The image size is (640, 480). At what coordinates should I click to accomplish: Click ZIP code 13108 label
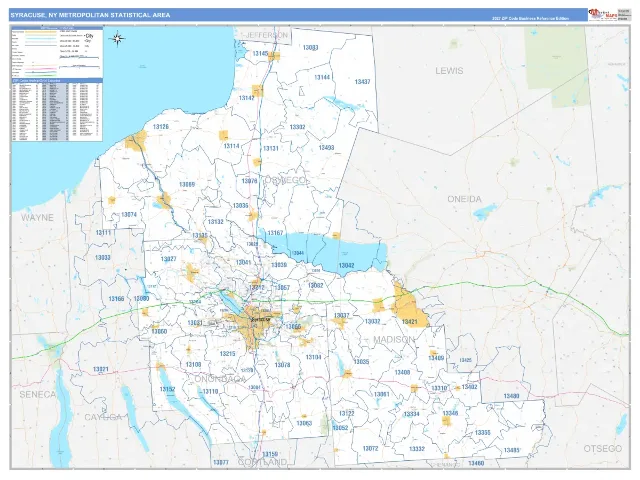193,364
